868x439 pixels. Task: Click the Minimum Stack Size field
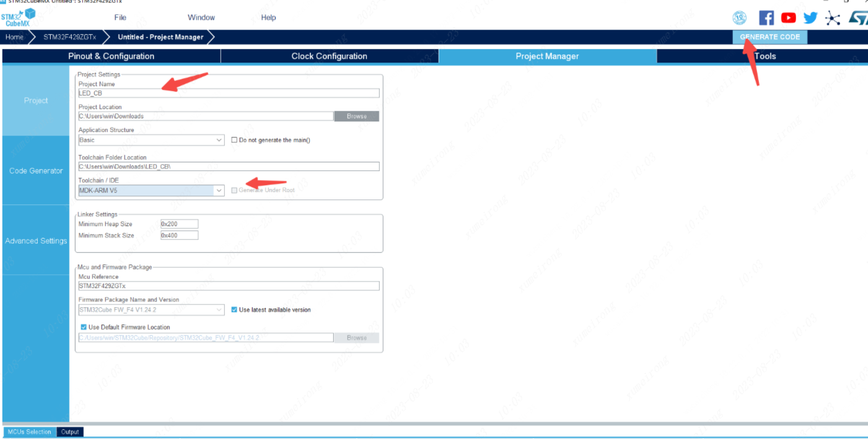click(x=179, y=235)
